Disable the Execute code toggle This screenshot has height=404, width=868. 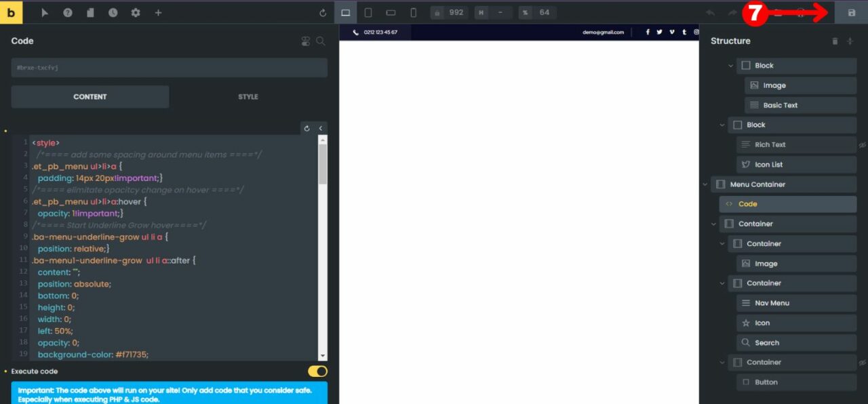(x=316, y=371)
